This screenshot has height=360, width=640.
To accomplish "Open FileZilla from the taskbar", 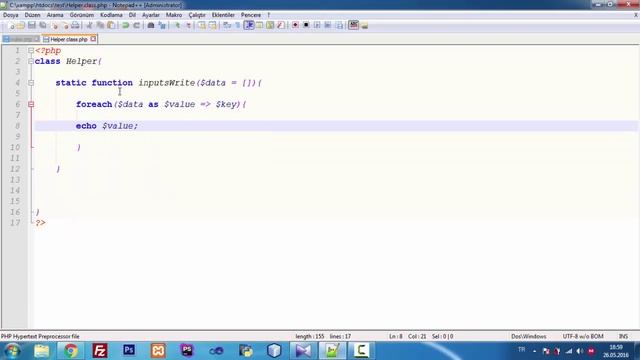I will [x=100, y=351].
